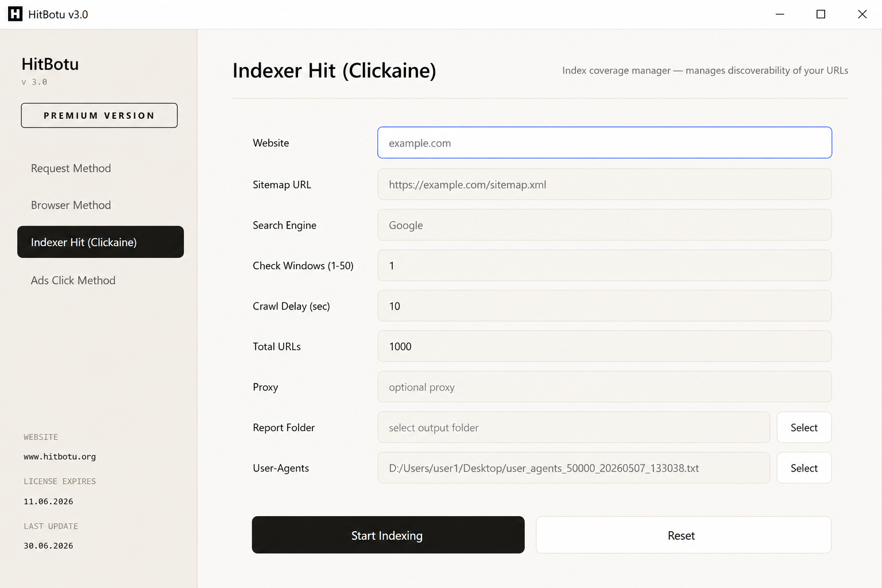Click the Report Folder label
This screenshot has height=588, width=882.
coord(284,428)
